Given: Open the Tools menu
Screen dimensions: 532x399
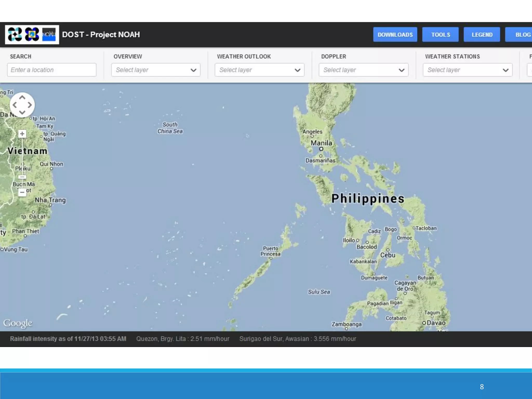Looking at the screenshot, I should [440, 35].
